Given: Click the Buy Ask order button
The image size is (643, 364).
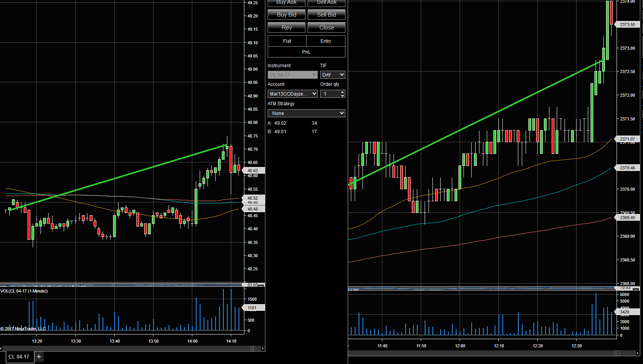Looking at the screenshot, I should pyautogui.click(x=286, y=3).
